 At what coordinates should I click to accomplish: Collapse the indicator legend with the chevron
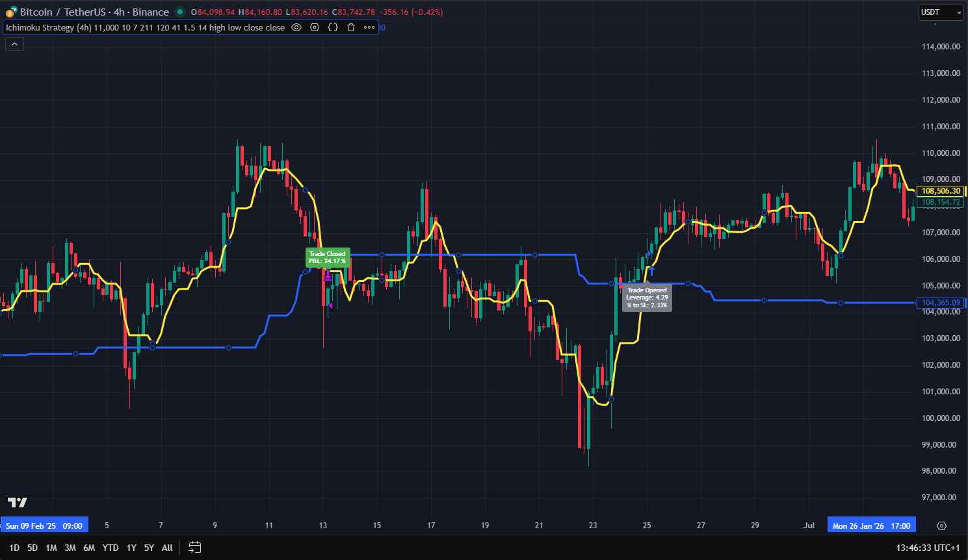tap(14, 44)
